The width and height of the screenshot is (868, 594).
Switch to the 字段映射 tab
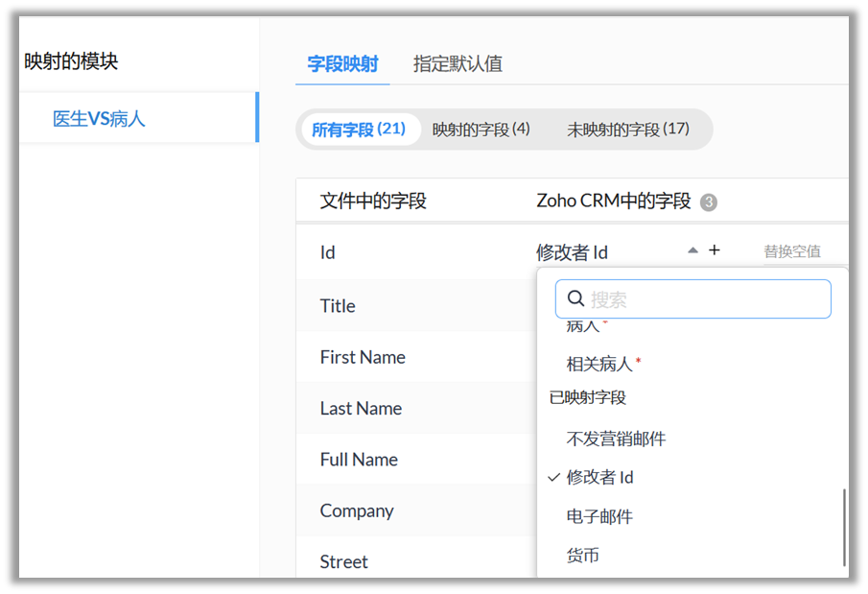pos(342,64)
